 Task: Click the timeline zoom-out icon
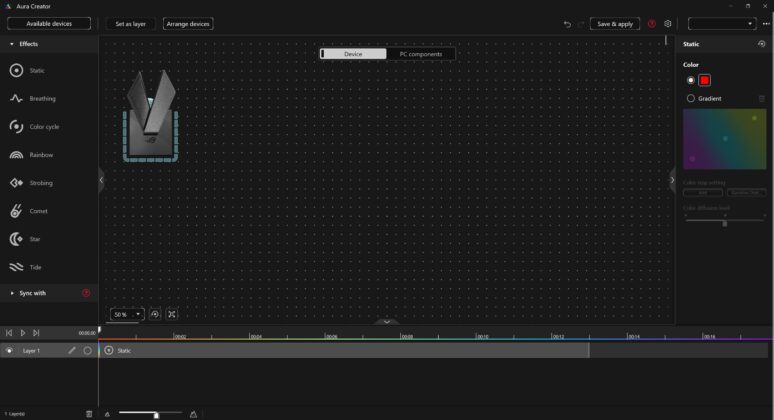click(x=107, y=414)
